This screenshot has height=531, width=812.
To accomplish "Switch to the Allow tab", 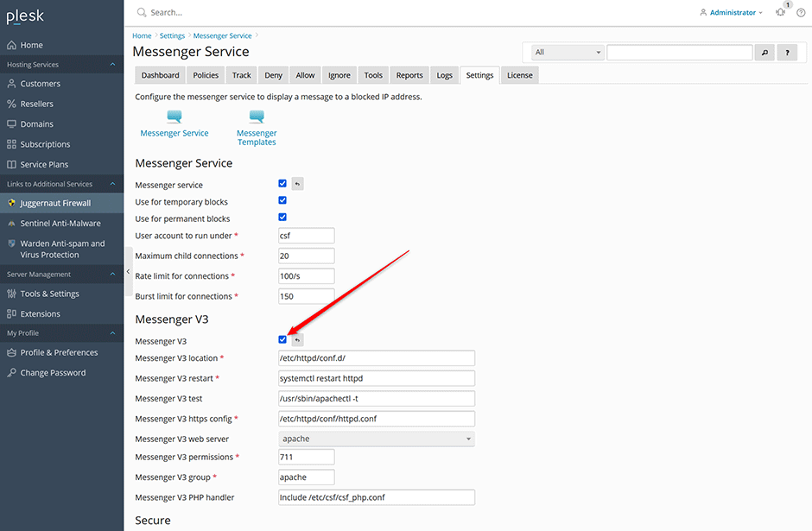I will (x=305, y=75).
